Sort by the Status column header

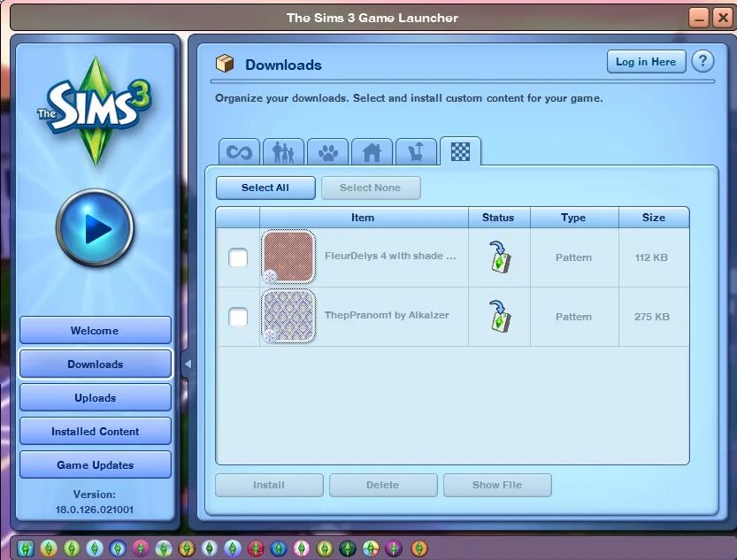499,218
